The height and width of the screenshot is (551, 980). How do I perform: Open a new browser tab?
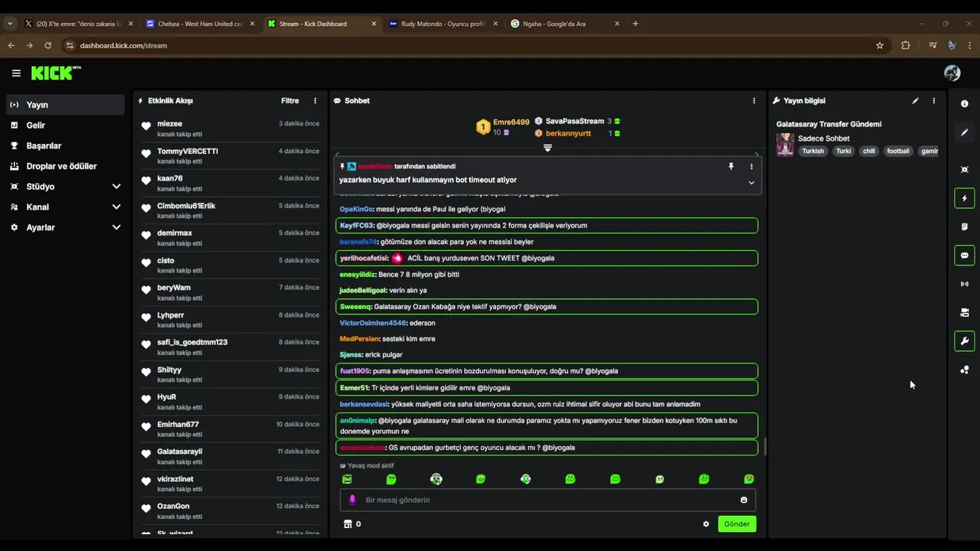click(x=635, y=24)
